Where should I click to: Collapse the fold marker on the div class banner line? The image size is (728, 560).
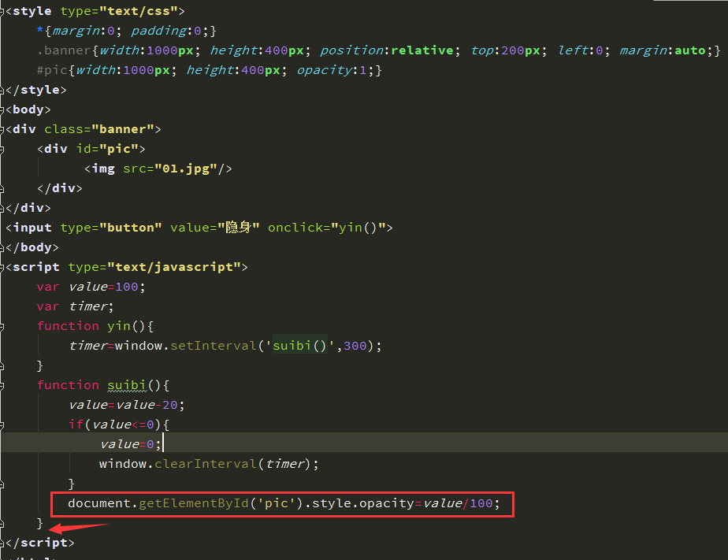2,129
